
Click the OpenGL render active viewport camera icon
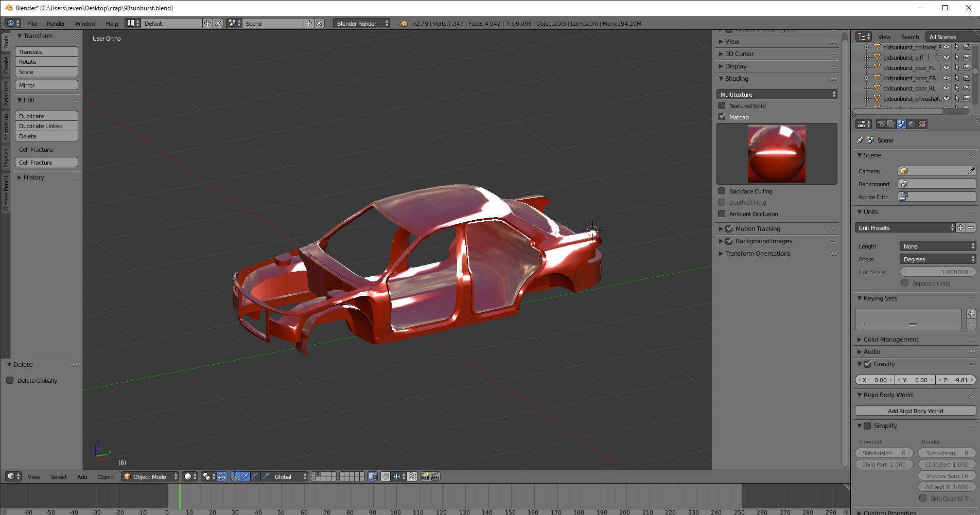point(425,476)
